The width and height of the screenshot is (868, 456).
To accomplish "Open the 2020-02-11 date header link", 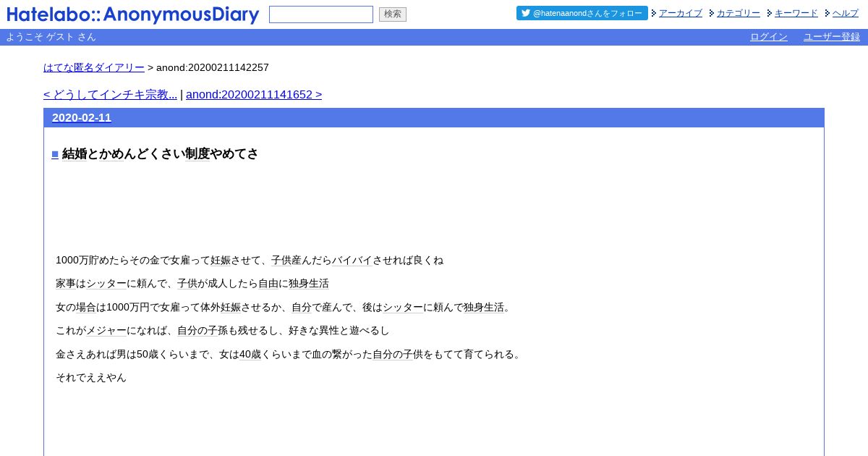I will tap(82, 118).
